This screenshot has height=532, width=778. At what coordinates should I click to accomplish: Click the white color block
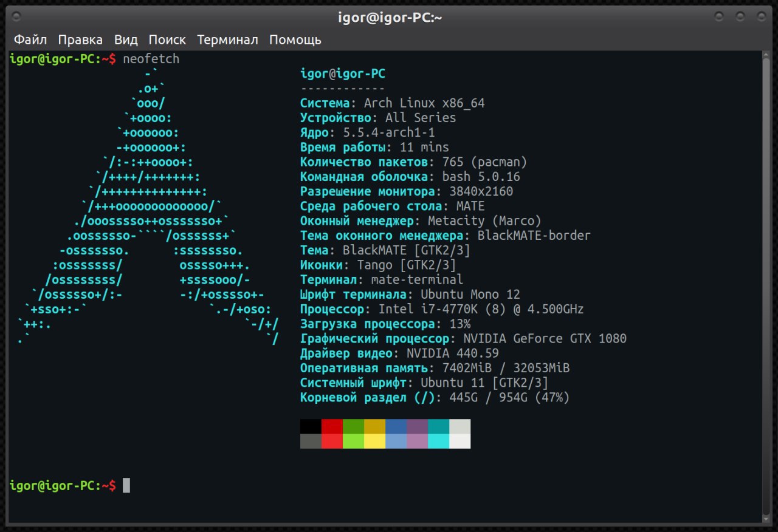(460, 441)
